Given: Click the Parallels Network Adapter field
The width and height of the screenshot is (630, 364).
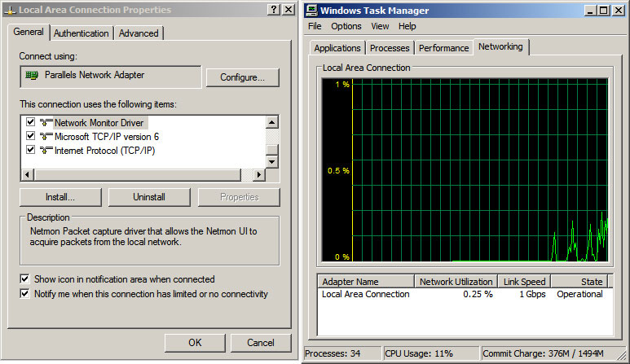Looking at the screenshot, I should click(111, 77).
